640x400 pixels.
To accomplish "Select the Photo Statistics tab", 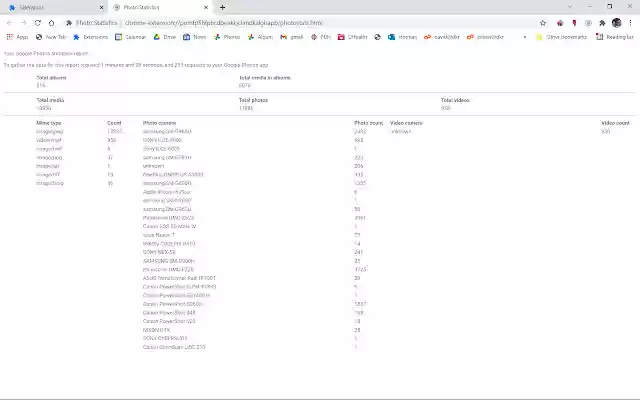I will tap(160, 7).
